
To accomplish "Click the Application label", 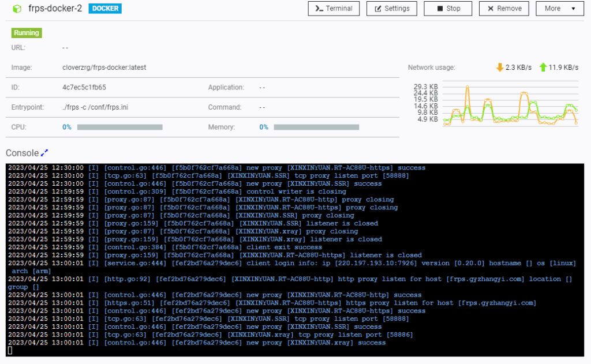I will 226,88.
